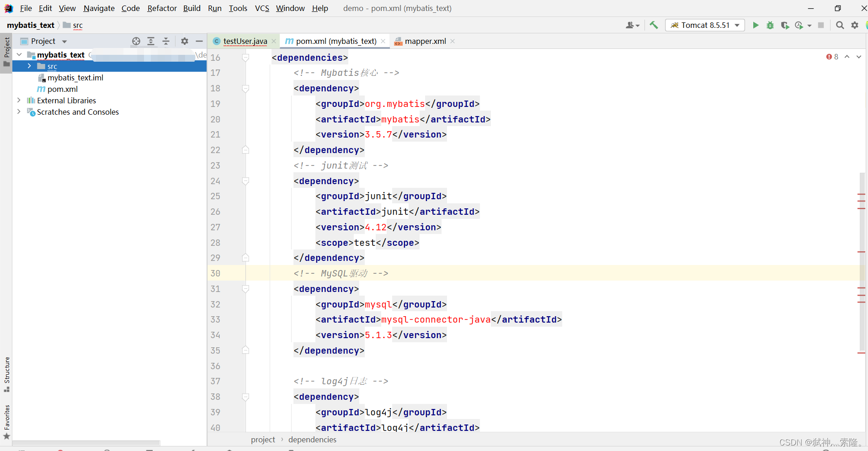Expand the External Libraries tree node
The height and width of the screenshot is (451, 868).
point(19,100)
